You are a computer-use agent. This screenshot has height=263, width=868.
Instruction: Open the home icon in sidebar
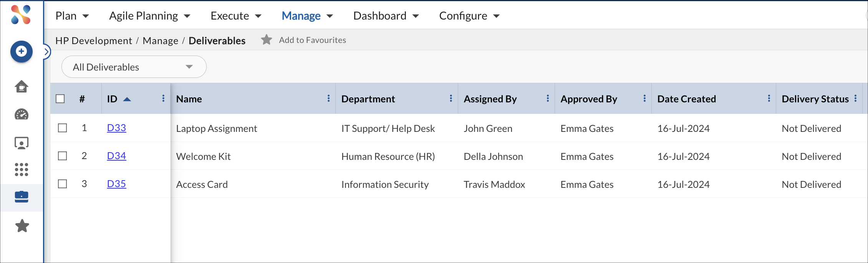[22, 87]
